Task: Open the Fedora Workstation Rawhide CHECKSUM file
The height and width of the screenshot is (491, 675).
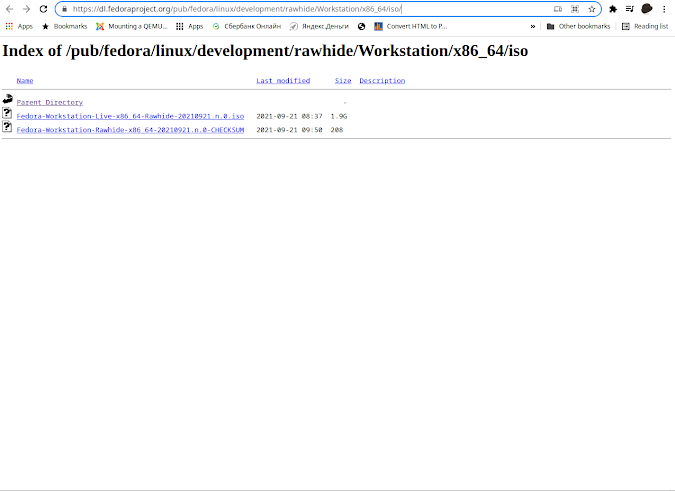Action: [x=130, y=130]
